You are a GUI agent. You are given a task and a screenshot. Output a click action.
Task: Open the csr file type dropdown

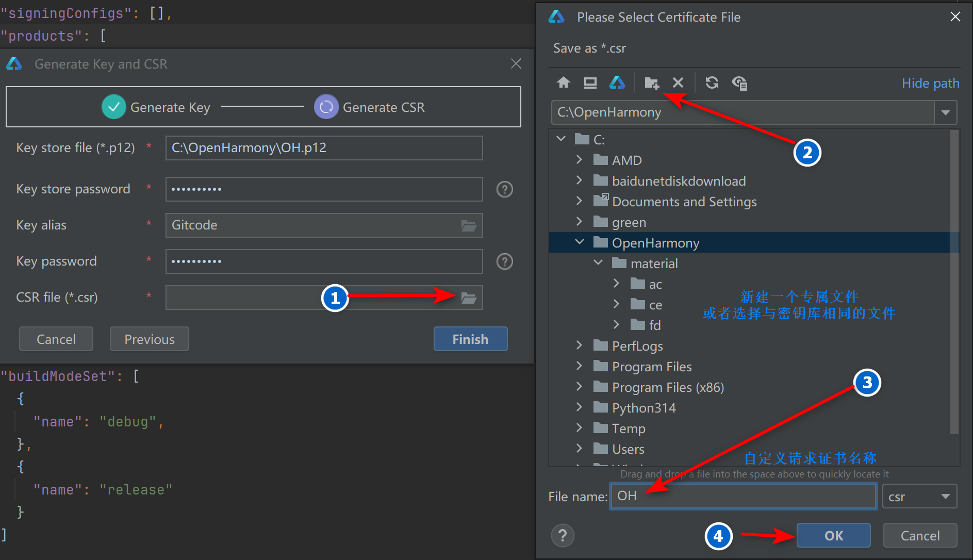[945, 497]
